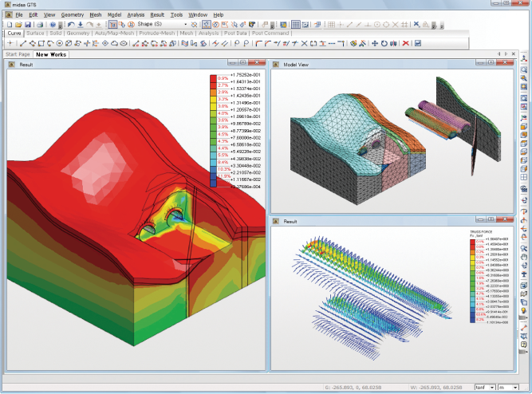Screen dimensions: 532x394
Task: Click the line drawing tool in the Curve toolbar
Action: click(23, 43)
